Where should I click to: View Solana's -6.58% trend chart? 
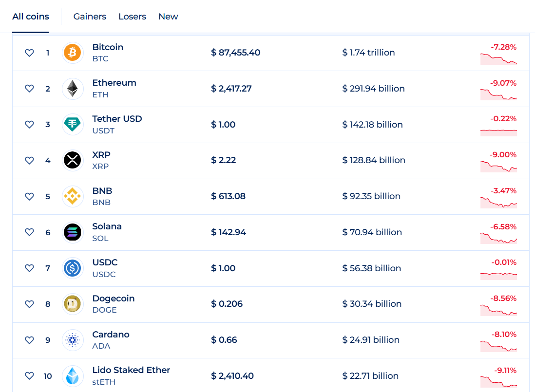498,238
